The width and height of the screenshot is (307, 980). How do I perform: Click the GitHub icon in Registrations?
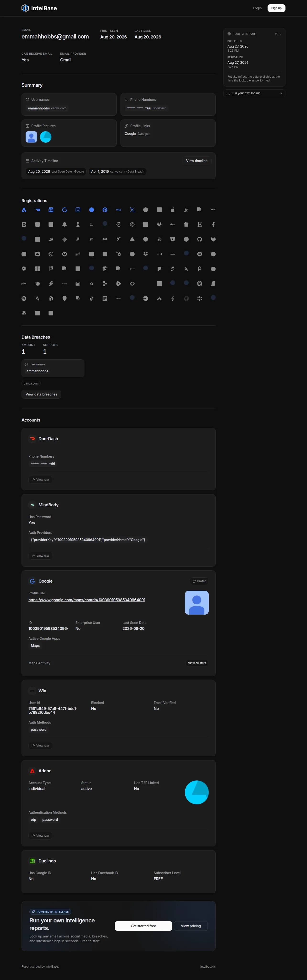(199, 239)
